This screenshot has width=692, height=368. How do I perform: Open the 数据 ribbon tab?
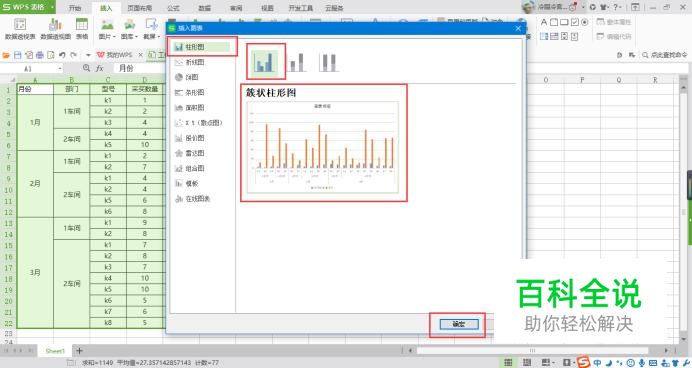pyautogui.click(x=204, y=8)
